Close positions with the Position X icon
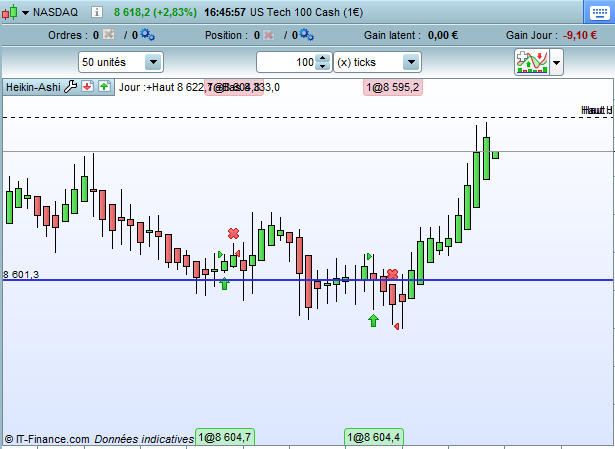Image resolution: width=615 pixels, height=449 pixels. [x=268, y=35]
